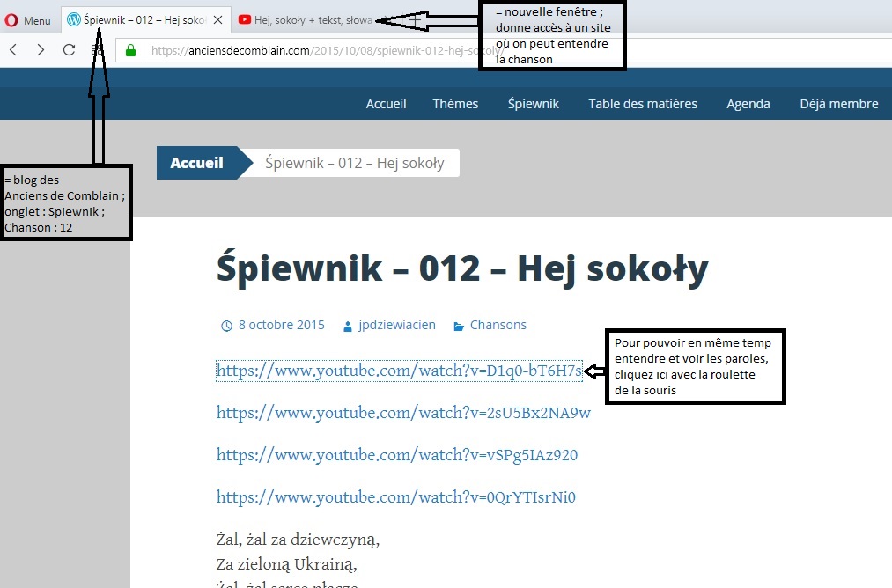Open the Thèmes navigation menu item

tap(455, 104)
